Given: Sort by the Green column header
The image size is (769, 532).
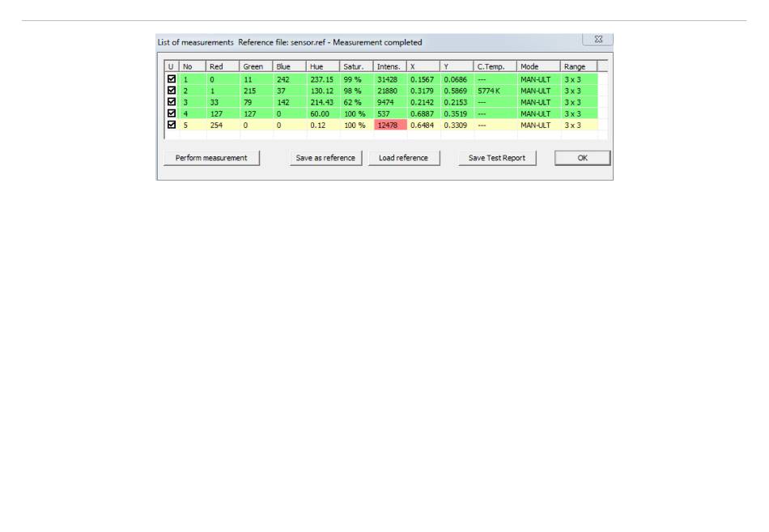Looking at the screenshot, I should [256, 66].
